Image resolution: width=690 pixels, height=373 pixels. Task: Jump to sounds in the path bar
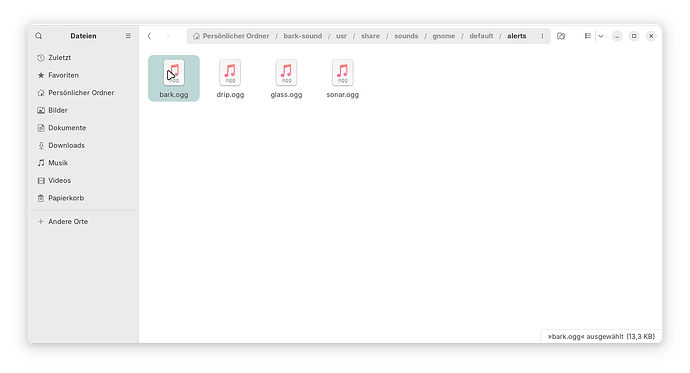pyautogui.click(x=406, y=36)
